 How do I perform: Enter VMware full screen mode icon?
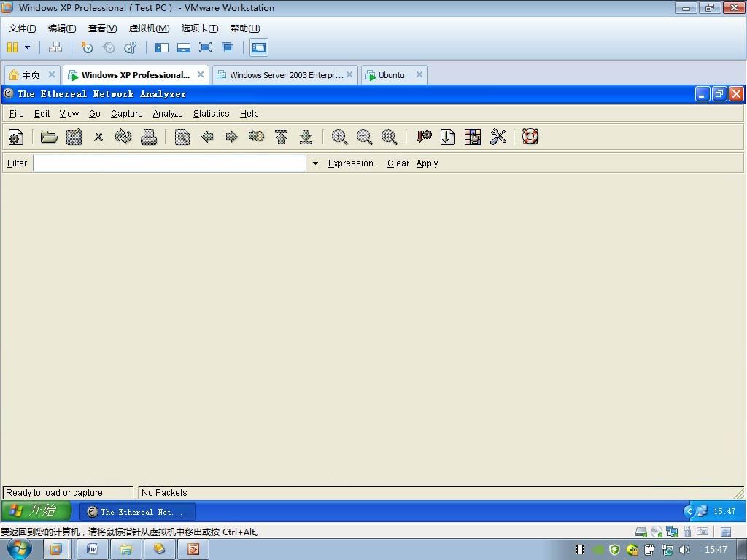point(205,47)
